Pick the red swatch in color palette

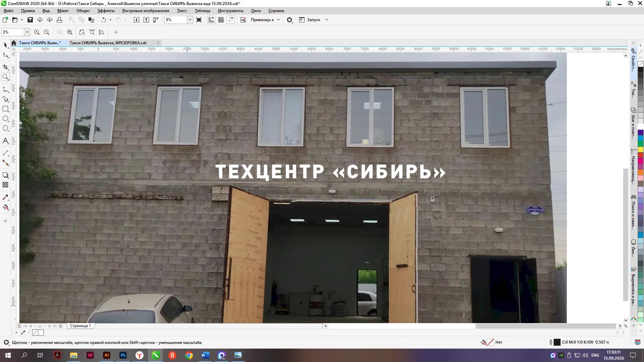(641, 156)
